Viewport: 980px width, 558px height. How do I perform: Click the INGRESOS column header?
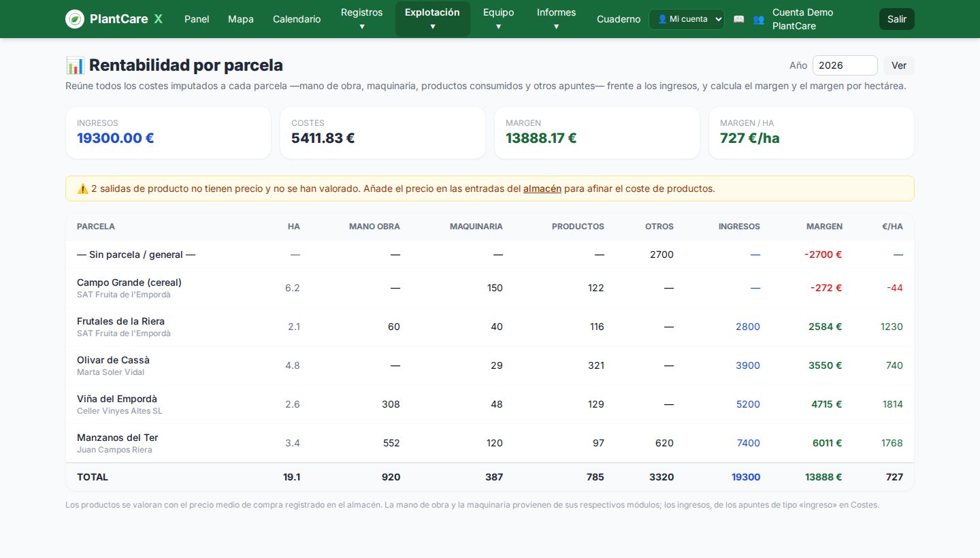pos(739,227)
